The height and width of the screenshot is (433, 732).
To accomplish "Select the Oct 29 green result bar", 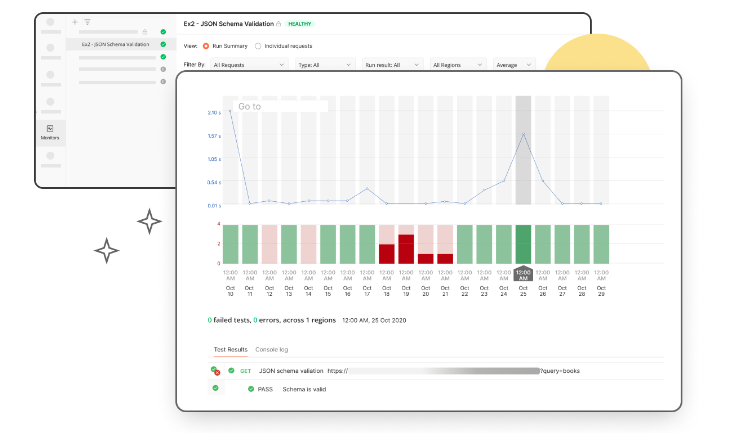I will coord(601,244).
